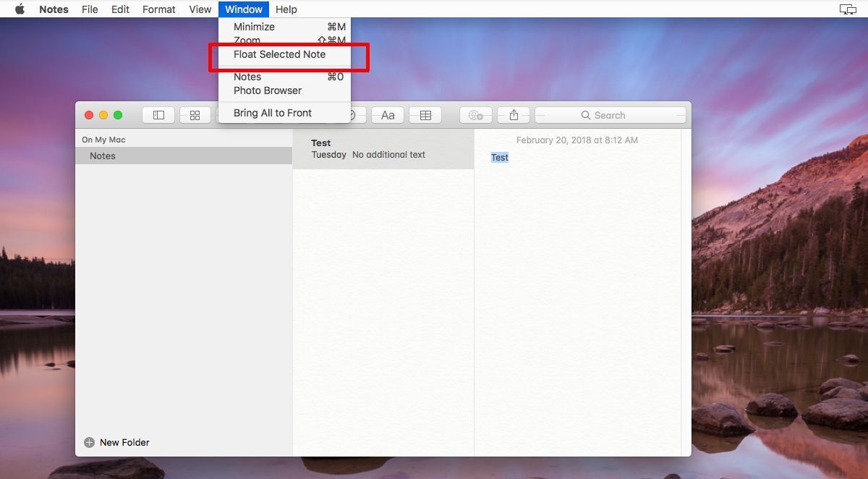Click the New Folder button
Screen dimensions: 868x479
click(x=116, y=442)
